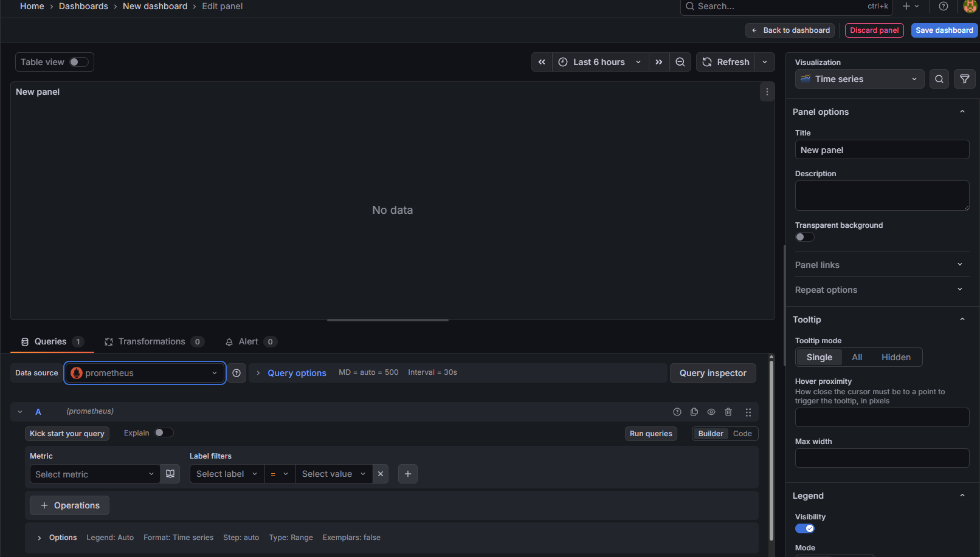
Task: Turn on the Explain switch
Action: 164,432
